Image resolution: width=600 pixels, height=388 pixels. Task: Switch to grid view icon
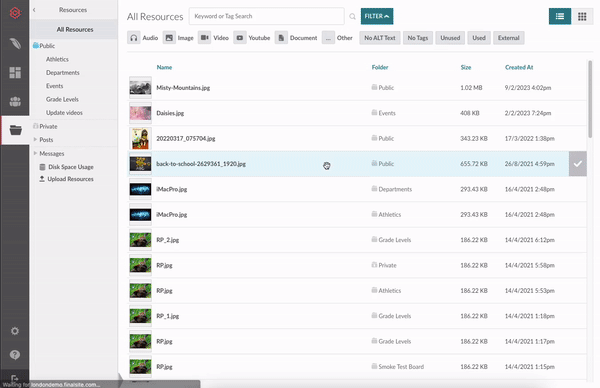pos(582,16)
